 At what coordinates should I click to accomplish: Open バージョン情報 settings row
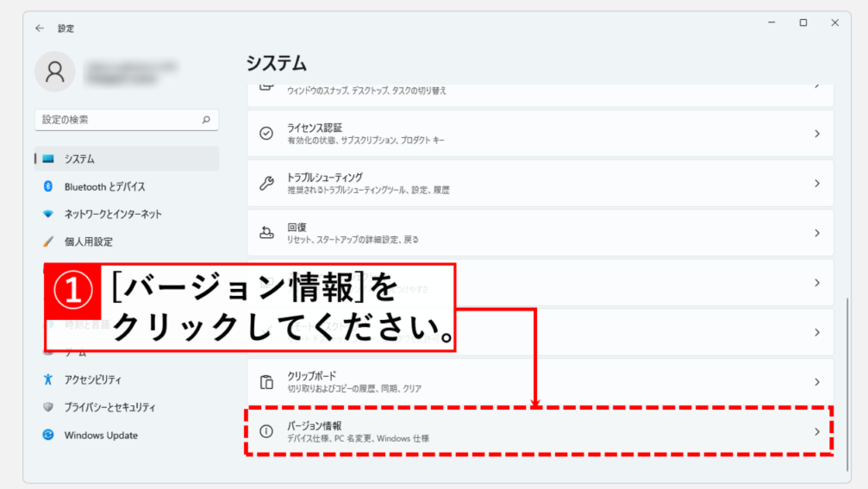540,431
